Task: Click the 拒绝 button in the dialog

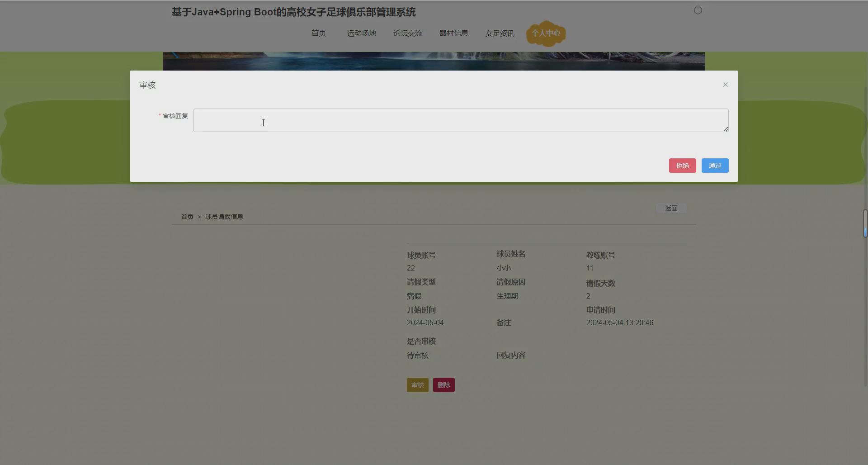Action: tap(682, 165)
